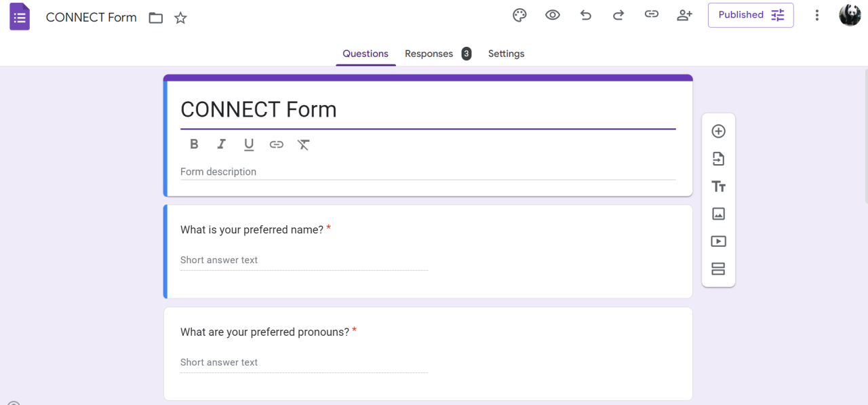Open the theme customization palette

(519, 15)
